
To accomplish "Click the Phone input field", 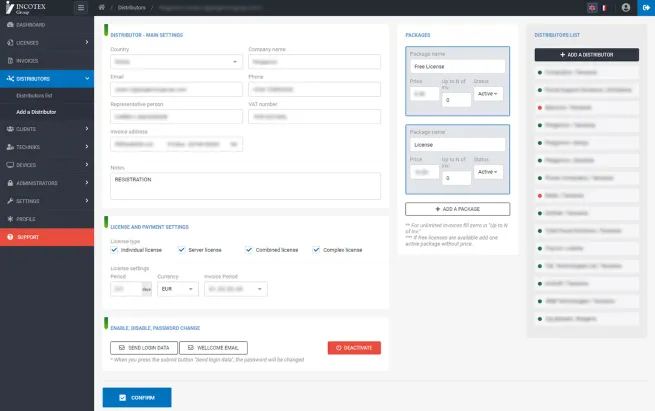I will (x=314, y=89).
